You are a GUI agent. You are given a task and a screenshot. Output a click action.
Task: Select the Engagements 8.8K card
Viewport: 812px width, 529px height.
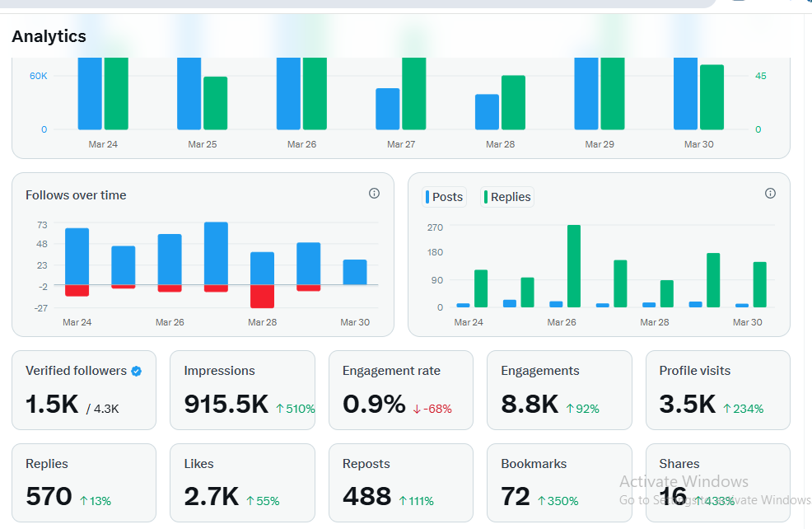(x=559, y=390)
